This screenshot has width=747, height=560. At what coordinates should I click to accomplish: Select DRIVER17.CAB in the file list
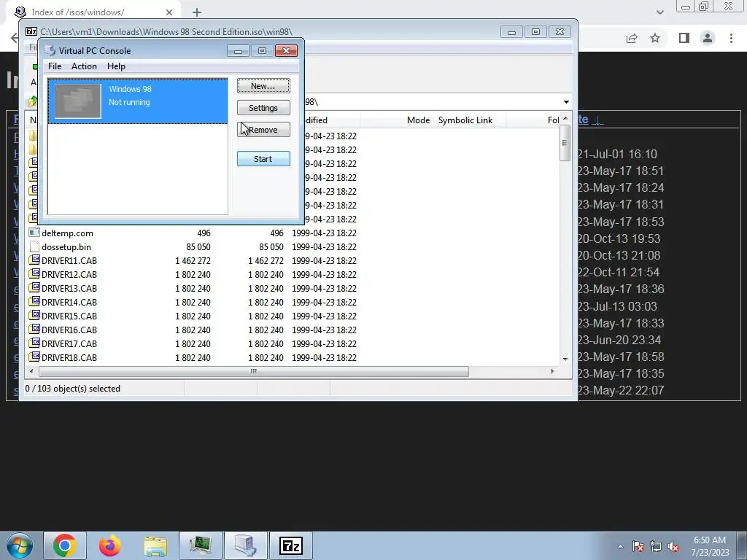point(69,343)
